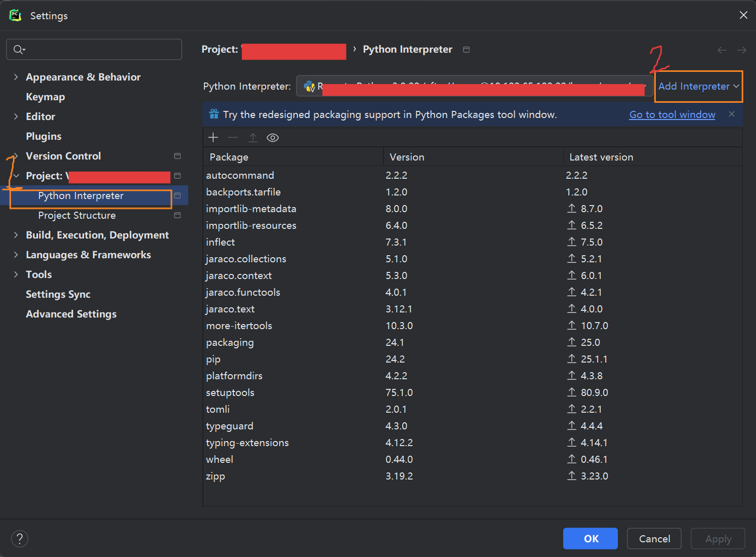Click version 75.1.0 of setuptools
Viewport: 756px width, 557px height.
pyautogui.click(x=399, y=392)
